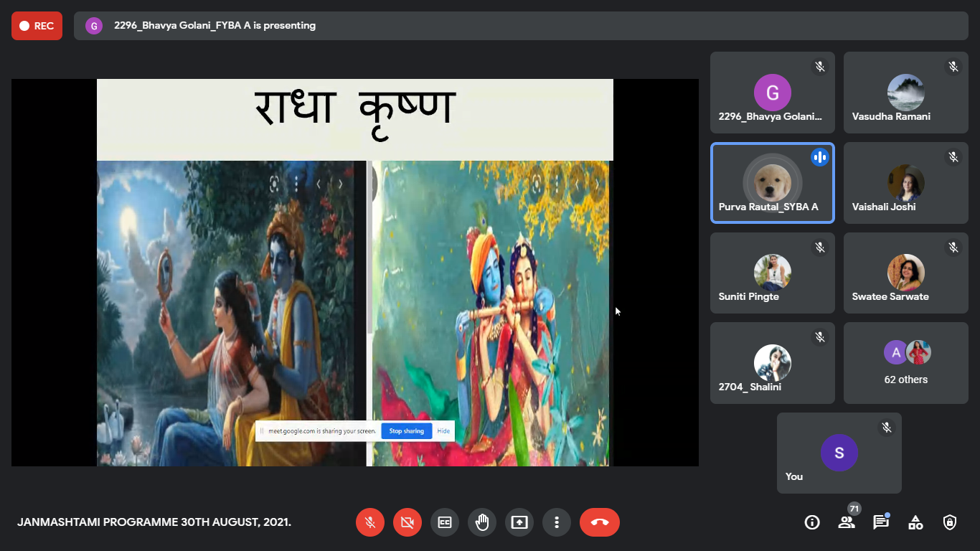This screenshot has width=980, height=551.
Task: Leave the call with red hang-up button
Action: click(600, 522)
